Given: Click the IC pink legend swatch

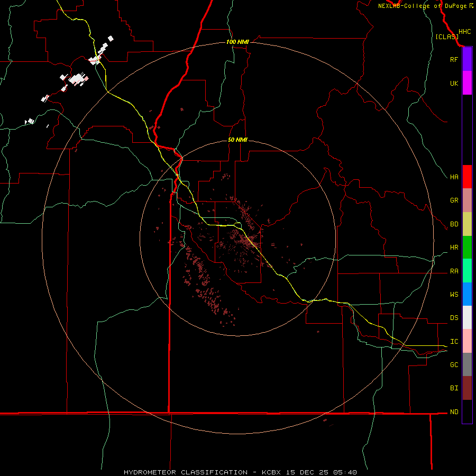Looking at the screenshot, I should pyautogui.click(x=467, y=341).
